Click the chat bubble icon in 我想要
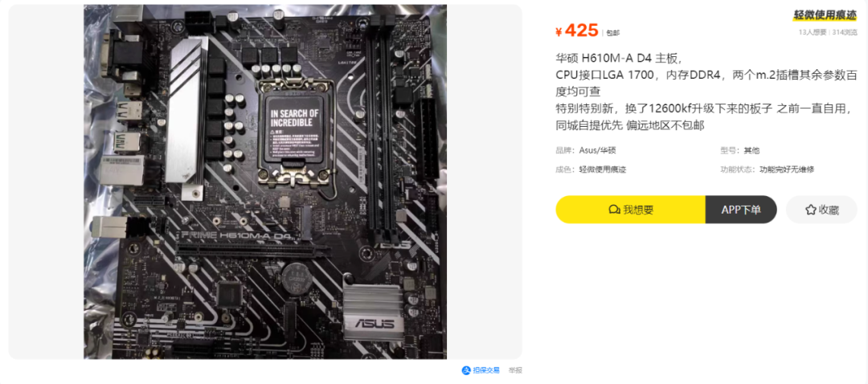Image resolution: width=868 pixels, height=384 pixels. (613, 210)
